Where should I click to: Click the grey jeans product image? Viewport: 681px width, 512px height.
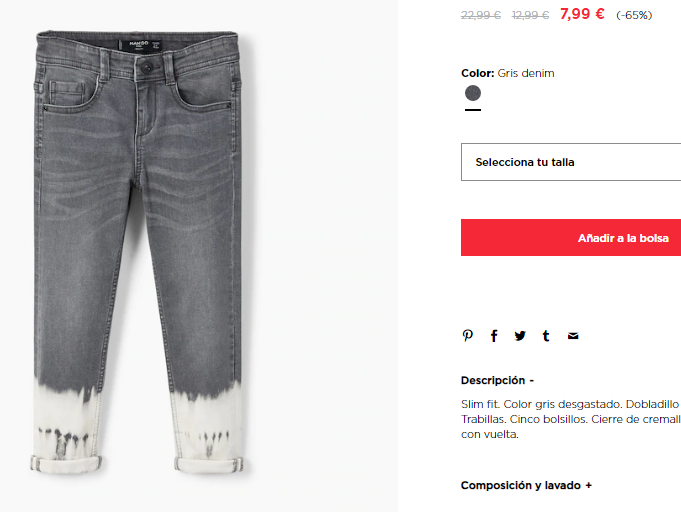pyautogui.click(x=137, y=252)
